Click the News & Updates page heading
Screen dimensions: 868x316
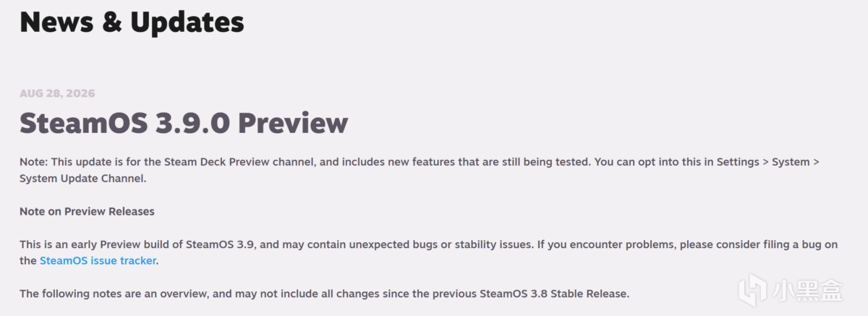coord(132,22)
